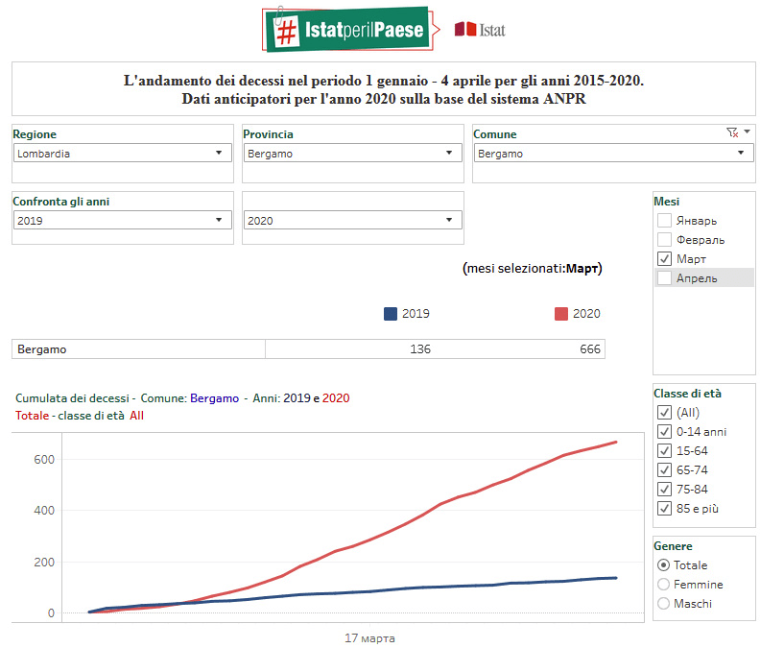The width and height of the screenshot is (784, 672).
Task: Click the 666 deaths value for 2020
Action: 589,349
